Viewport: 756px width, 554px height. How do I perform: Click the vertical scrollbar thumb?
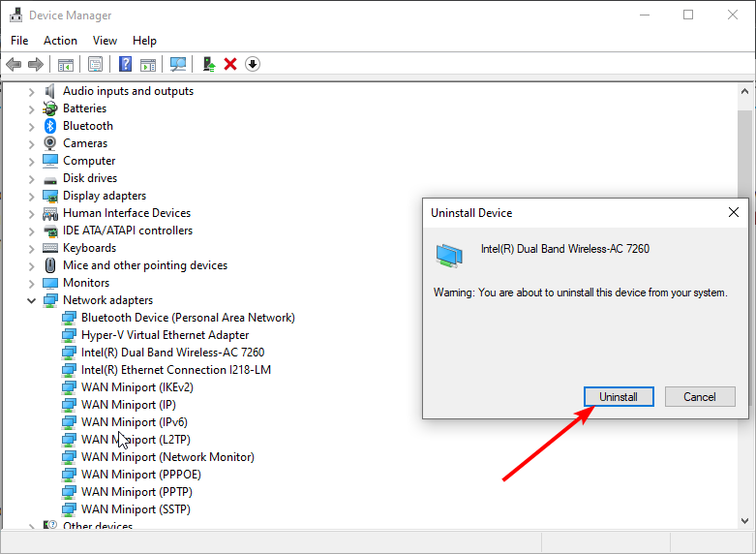744,154
